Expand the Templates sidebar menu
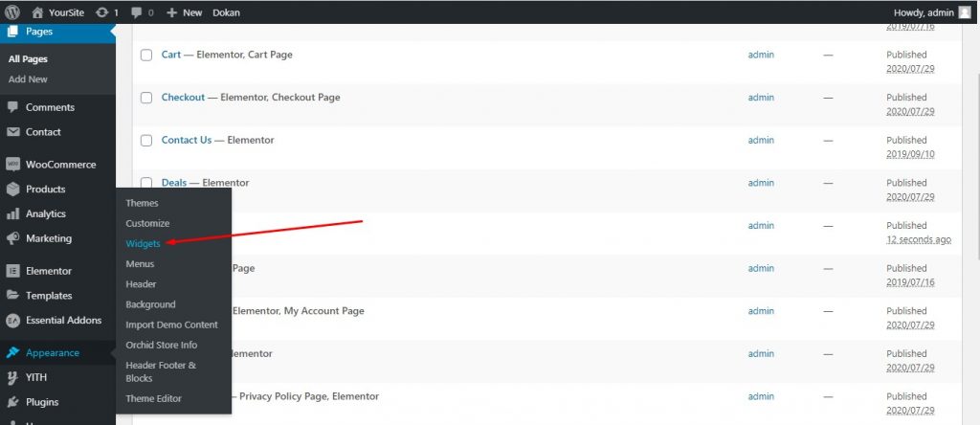Image resolution: width=980 pixels, height=425 pixels. [48, 296]
